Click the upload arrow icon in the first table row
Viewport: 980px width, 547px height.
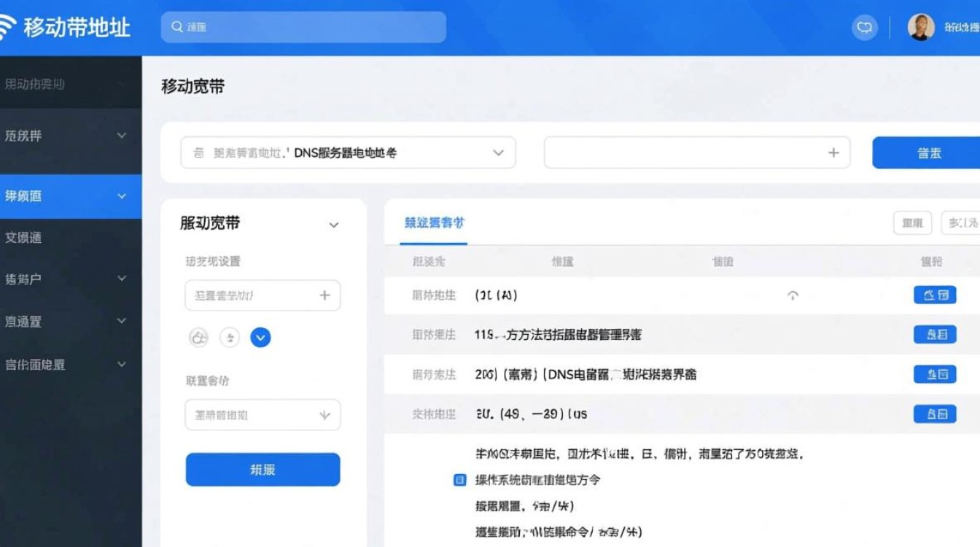pos(793,295)
